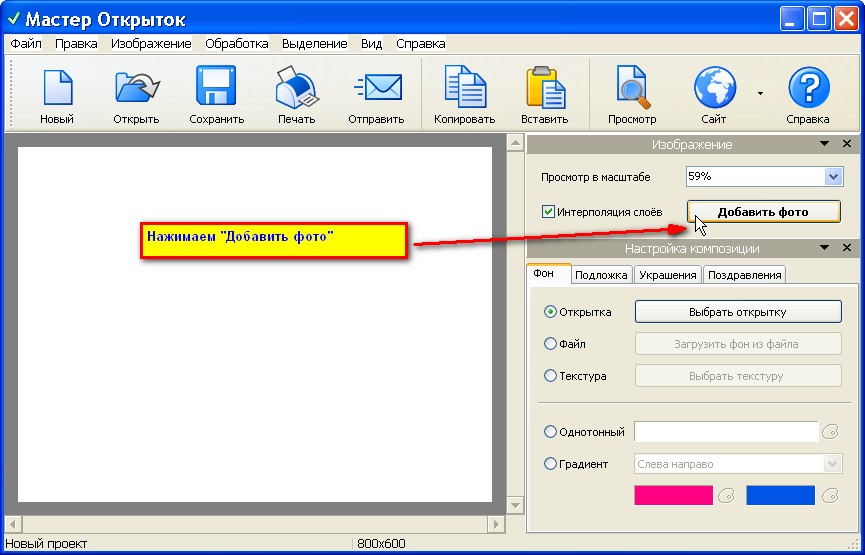865x555 pixels.
Task: Click the Открыть folder toolbar icon
Action: click(136, 88)
